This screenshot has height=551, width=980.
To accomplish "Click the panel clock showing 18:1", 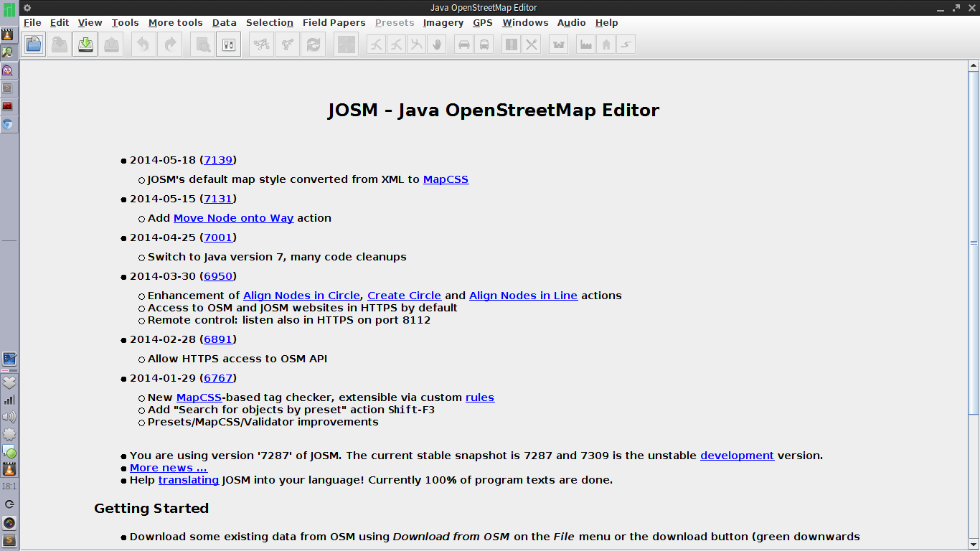I will tap(9, 486).
